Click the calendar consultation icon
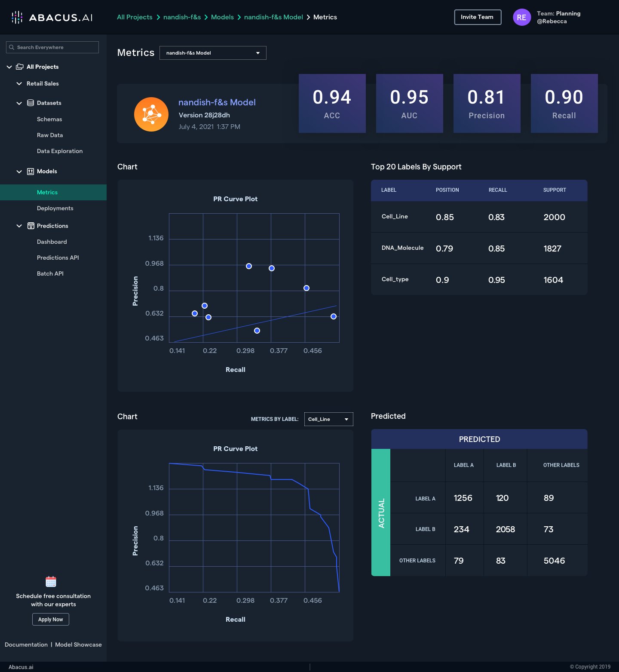 pyautogui.click(x=51, y=582)
